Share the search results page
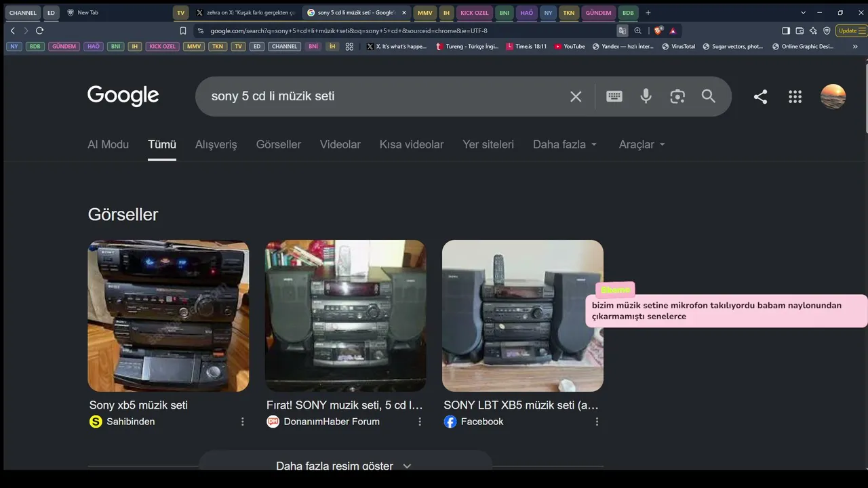 click(760, 96)
